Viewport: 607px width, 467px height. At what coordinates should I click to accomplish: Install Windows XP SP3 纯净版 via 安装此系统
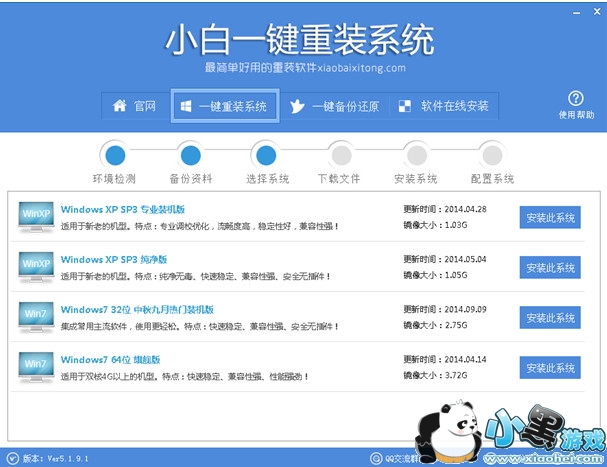pos(550,268)
